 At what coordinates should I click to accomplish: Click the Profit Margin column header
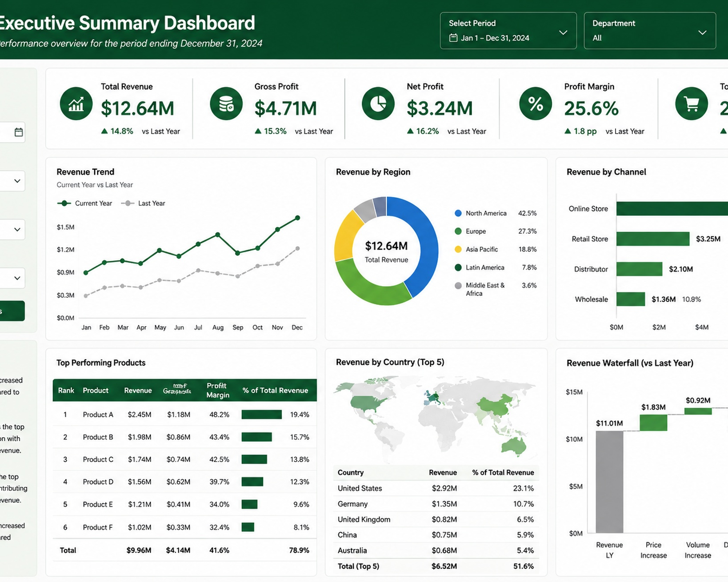pyautogui.click(x=218, y=390)
